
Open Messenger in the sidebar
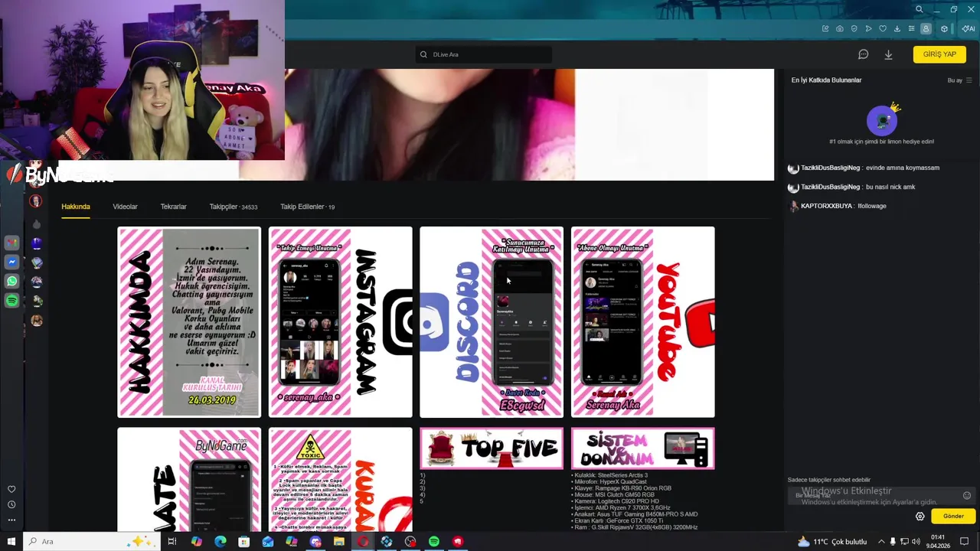coord(11,262)
